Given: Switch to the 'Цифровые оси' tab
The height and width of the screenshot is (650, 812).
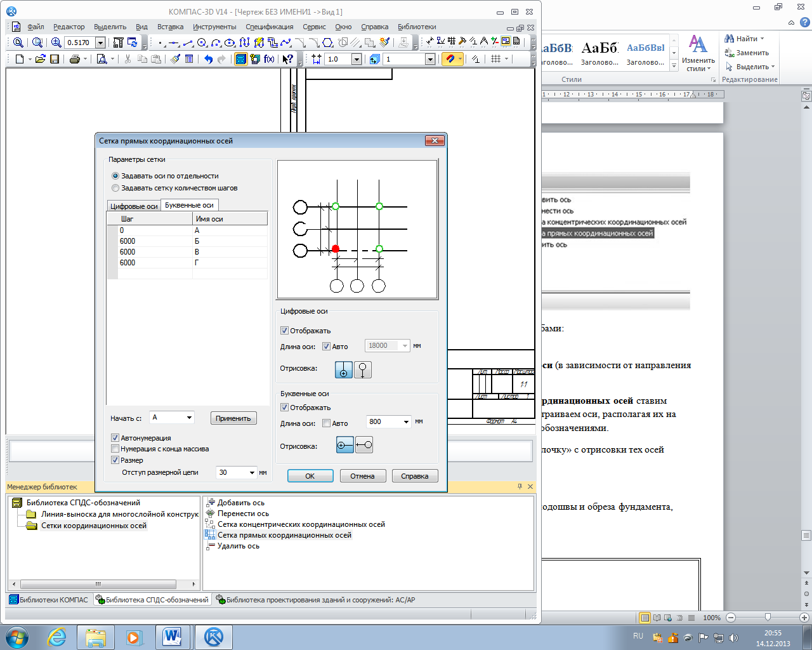Looking at the screenshot, I should pos(134,206).
